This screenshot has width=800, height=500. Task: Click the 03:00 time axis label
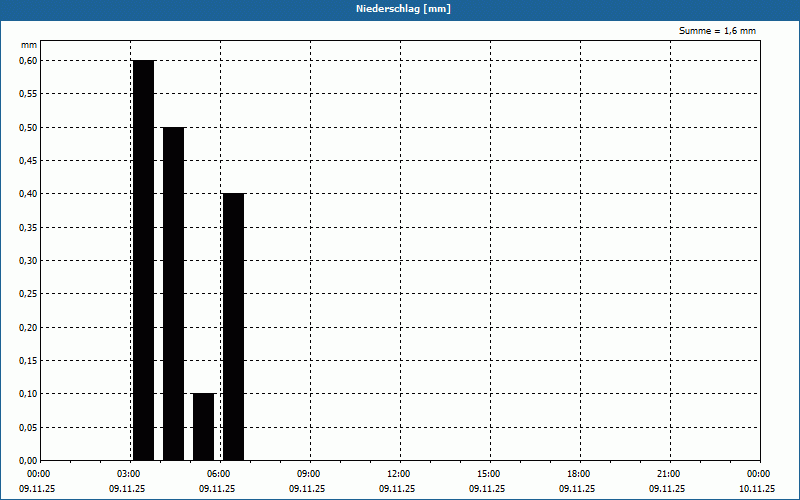[128, 473]
